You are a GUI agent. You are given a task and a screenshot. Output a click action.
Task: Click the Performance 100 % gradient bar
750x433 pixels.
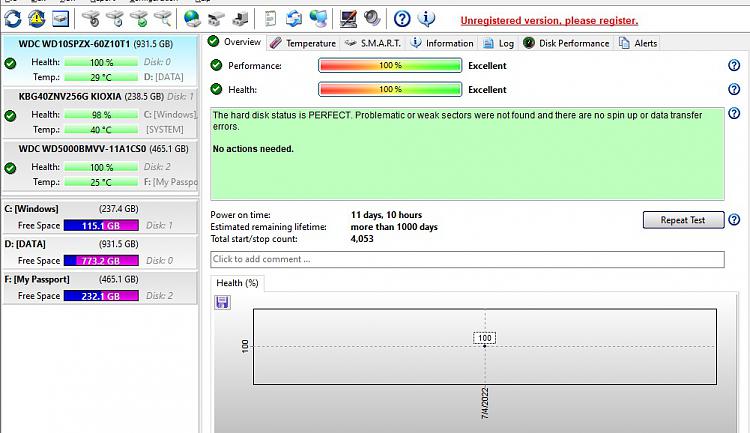(x=390, y=65)
